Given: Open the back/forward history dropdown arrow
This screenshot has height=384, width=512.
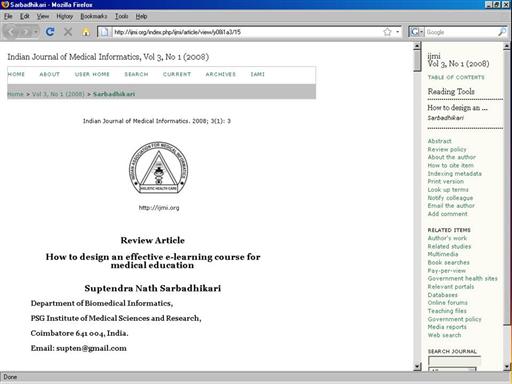Looking at the screenshot, I should 36,32.
